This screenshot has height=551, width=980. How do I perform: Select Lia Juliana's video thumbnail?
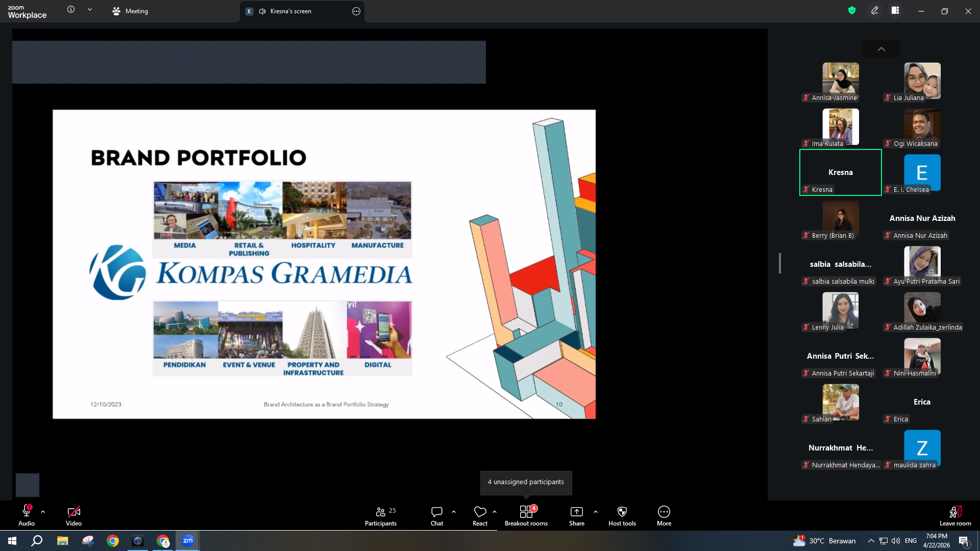click(922, 81)
